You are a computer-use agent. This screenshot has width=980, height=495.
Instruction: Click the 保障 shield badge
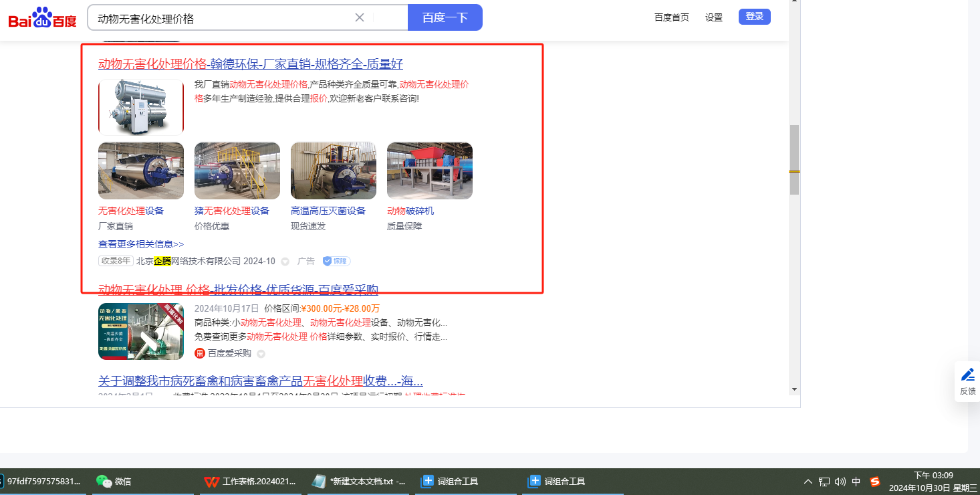tap(336, 261)
